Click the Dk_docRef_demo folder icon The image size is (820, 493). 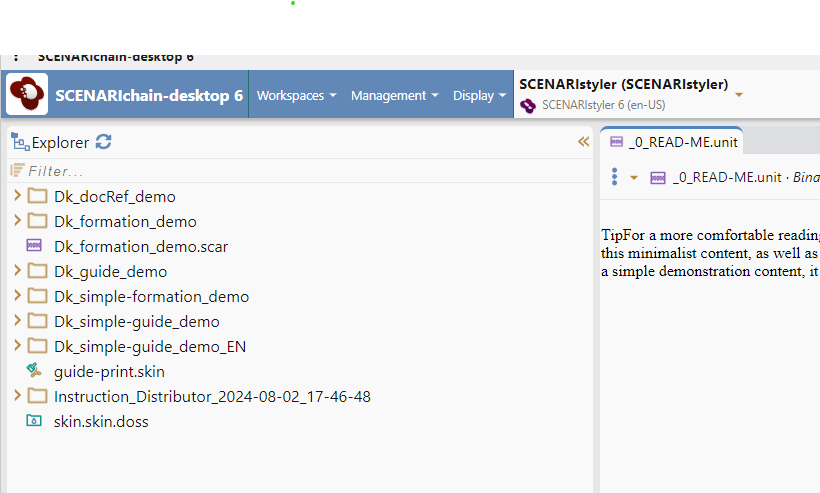coord(38,196)
